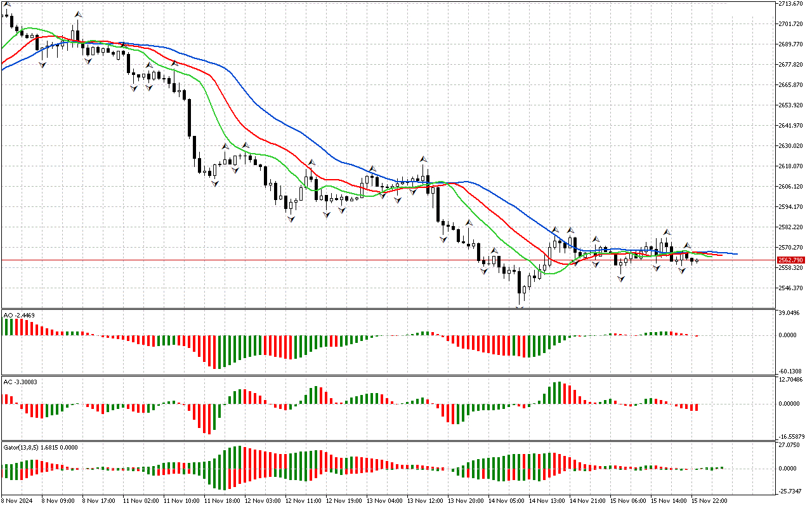812x508 pixels.
Task: Click the 13 Nov 12:00 time label
Action: (424, 501)
